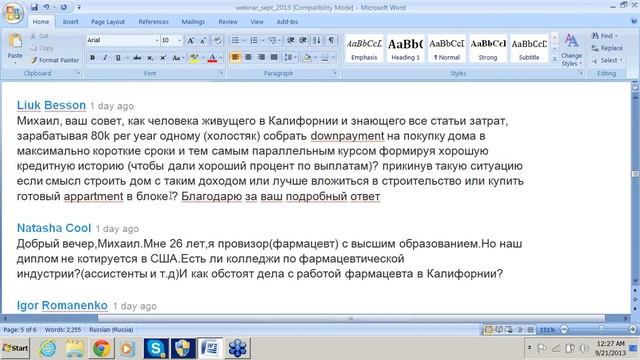Viewport: 640px width, 360px height.
Task: Open Internet Explorer from the taskbar
Action: pyautogui.click(x=48, y=348)
